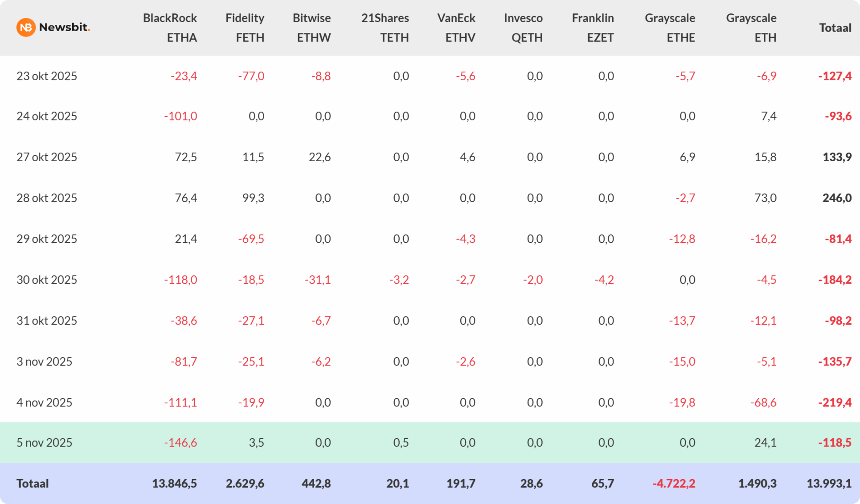Select the Franklin EZET column header

(593, 28)
